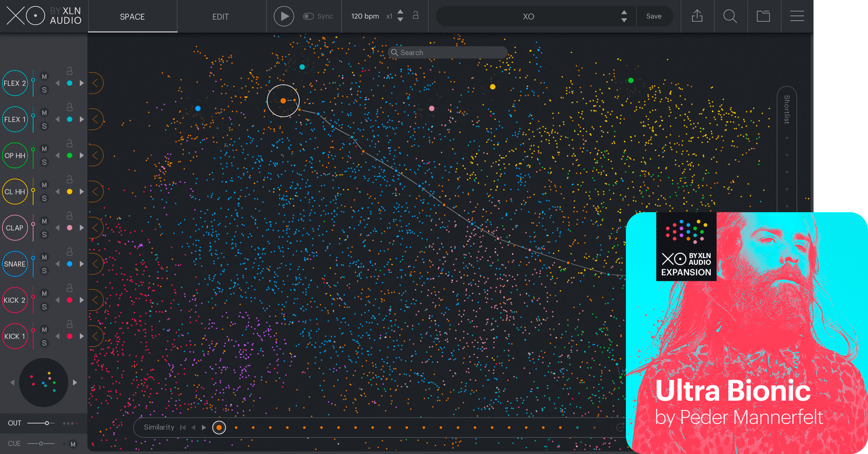Select the SNARE channel pad

[x=15, y=264]
